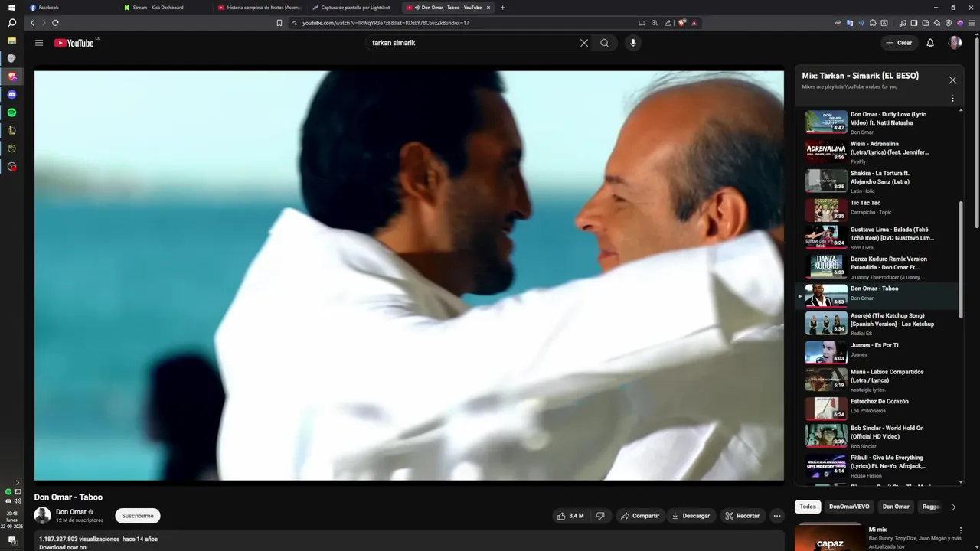Open the YouTube hamburger guide menu
The image size is (980, 551).
click(x=39, y=43)
